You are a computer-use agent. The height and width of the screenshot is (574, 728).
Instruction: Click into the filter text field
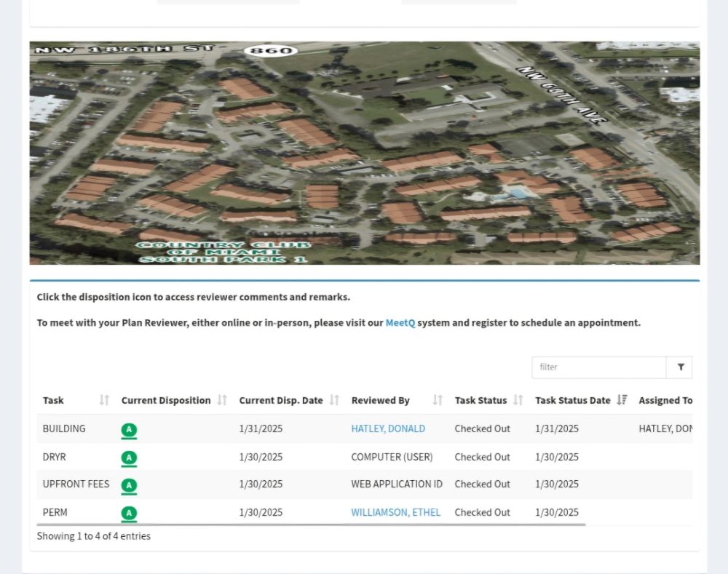coord(598,367)
